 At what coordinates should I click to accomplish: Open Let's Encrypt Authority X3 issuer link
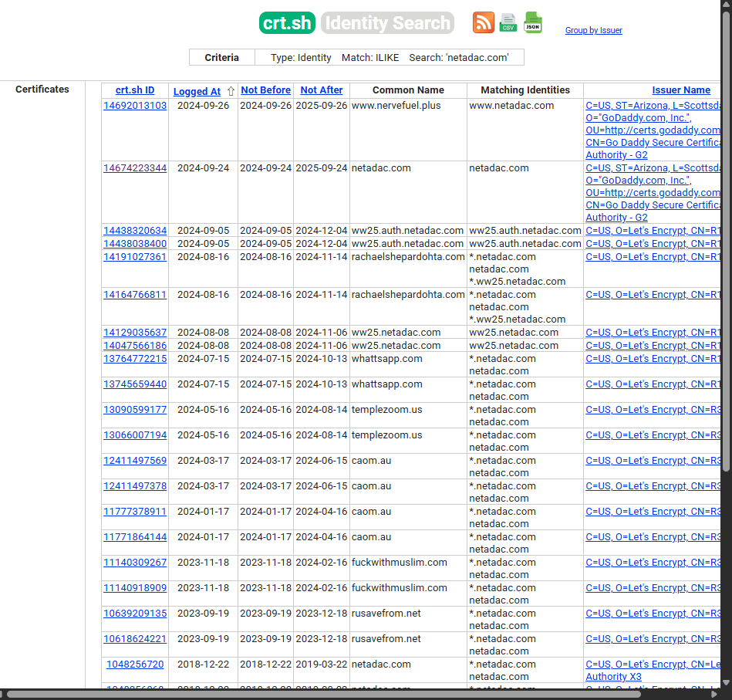pos(653,670)
